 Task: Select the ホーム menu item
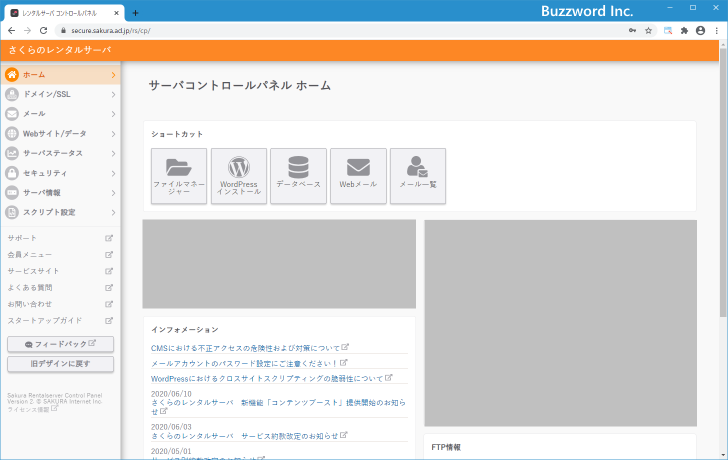click(60, 75)
